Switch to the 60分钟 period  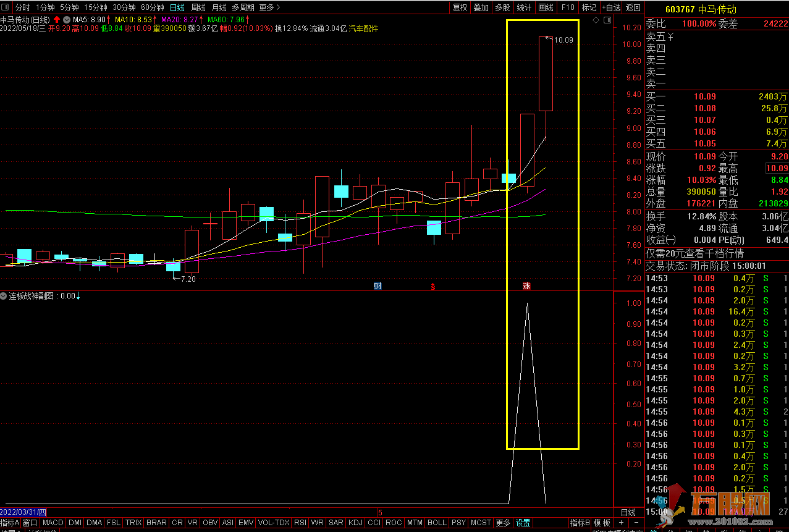tap(153, 7)
